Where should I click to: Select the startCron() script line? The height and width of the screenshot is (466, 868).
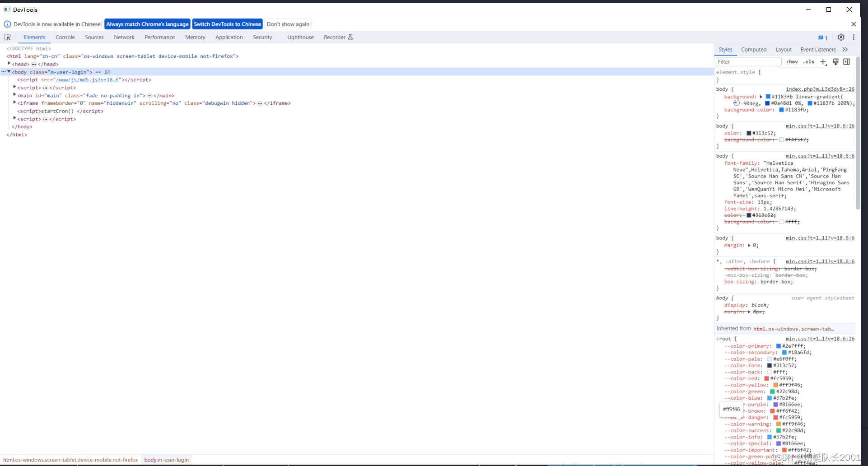click(61, 111)
